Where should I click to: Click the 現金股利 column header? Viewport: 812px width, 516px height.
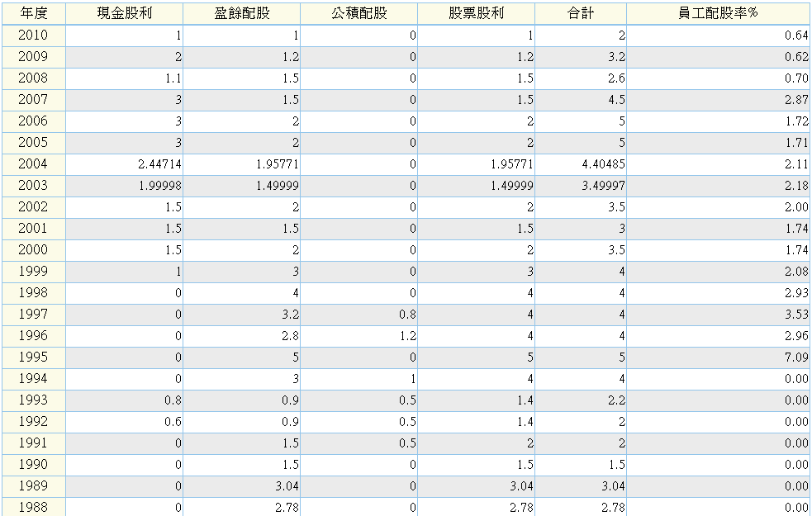coord(124,13)
